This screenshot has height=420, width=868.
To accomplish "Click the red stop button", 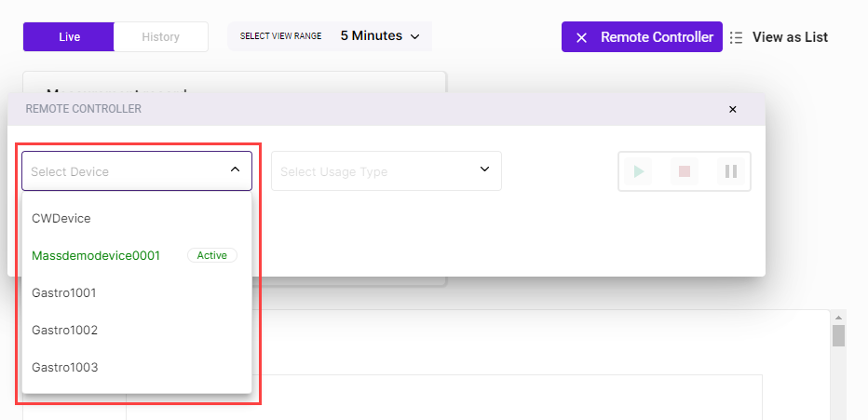I will tap(685, 171).
